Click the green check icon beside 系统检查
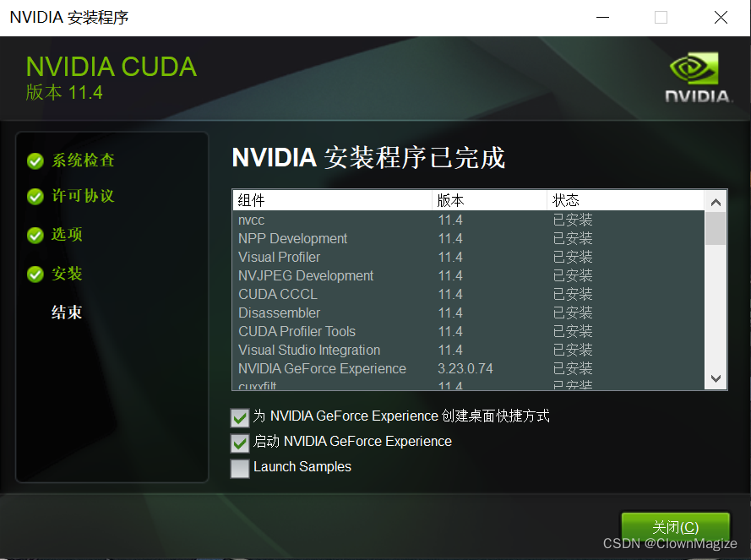 click(35, 161)
